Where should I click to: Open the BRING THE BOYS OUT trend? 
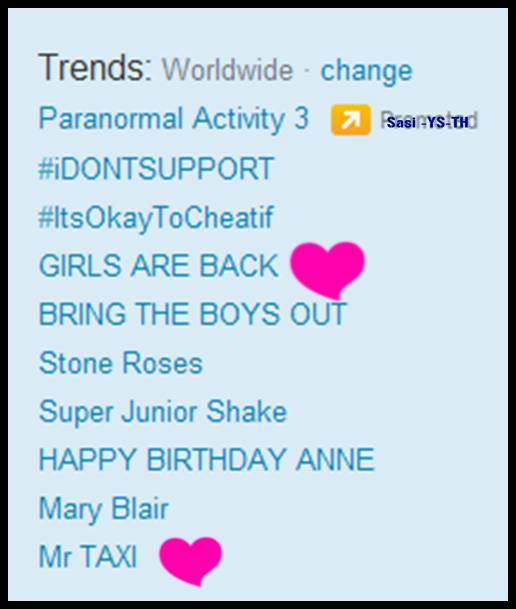click(193, 314)
